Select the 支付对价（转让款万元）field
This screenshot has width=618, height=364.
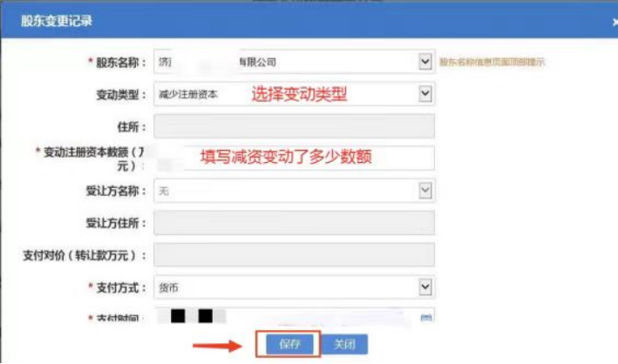[293, 254]
